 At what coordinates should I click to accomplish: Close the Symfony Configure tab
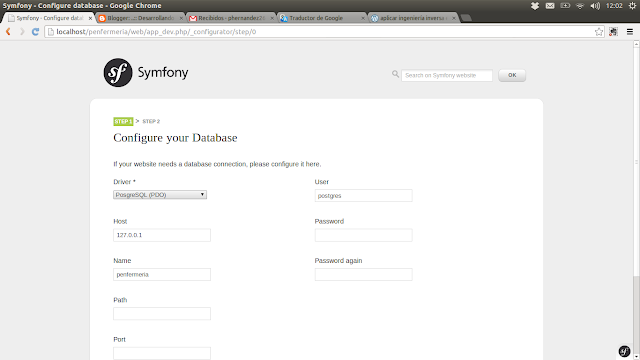click(90, 18)
